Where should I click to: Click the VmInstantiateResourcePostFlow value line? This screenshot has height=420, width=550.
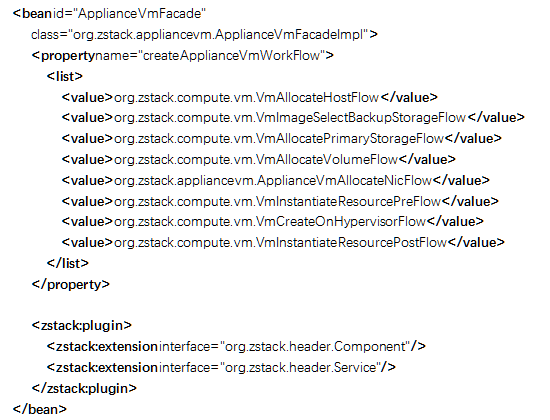click(283, 242)
